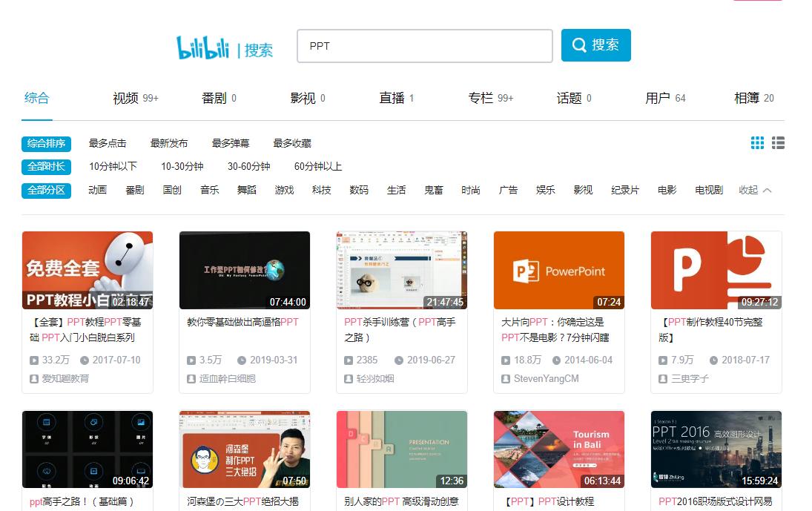This screenshot has width=812, height=511.
Task: Enable the 科技 category filter
Action: [x=320, y=190]
